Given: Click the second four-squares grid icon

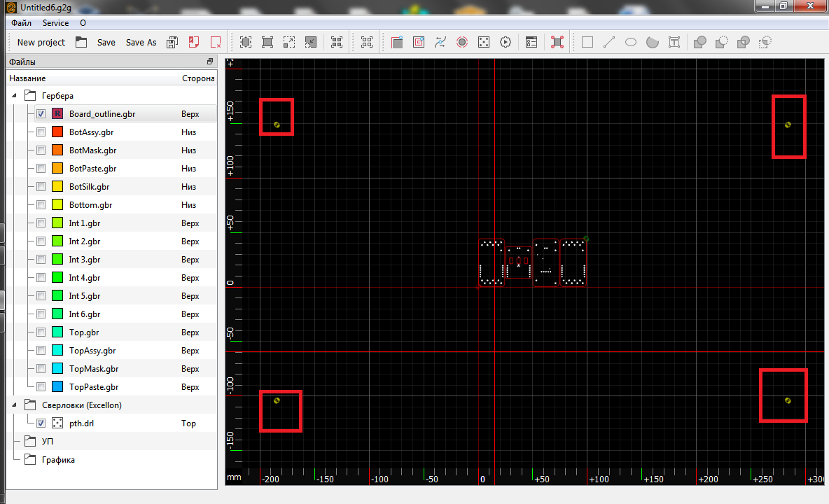Looking at the screenshot, I should (x=367, y=42).
